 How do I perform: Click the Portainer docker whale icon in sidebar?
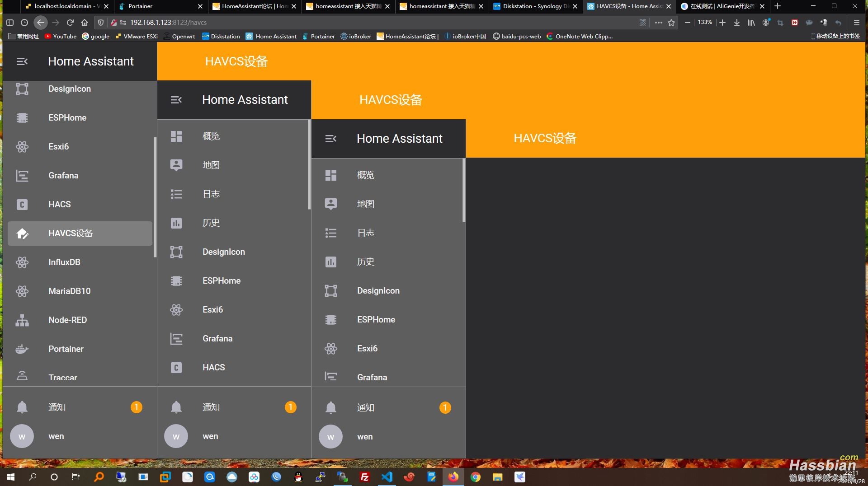click(x=22, y=349)
